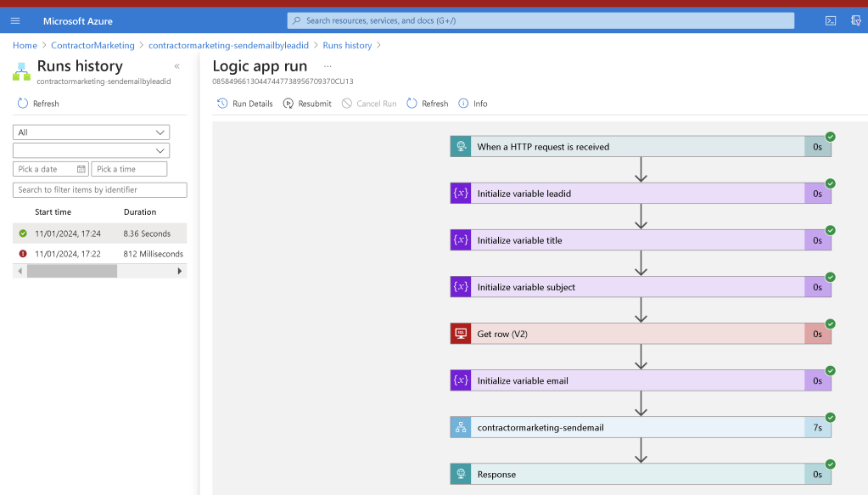
Task: Select the succeeded run from 17:24
Action: click(99, 233)
